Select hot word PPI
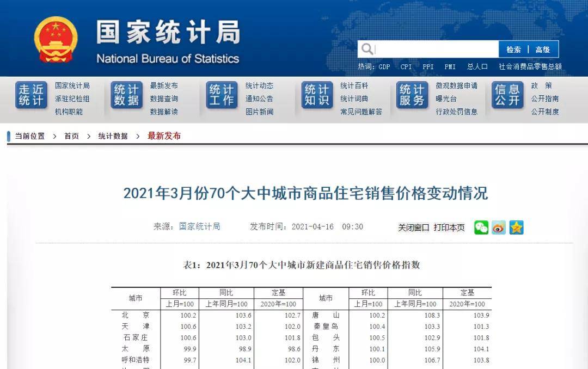 tap(428, 67)
